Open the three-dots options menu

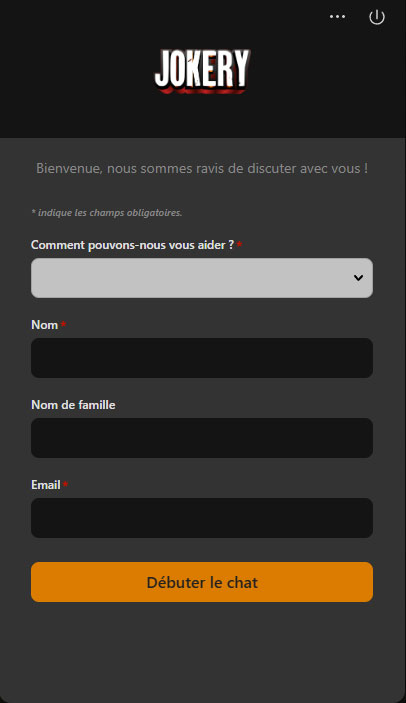(x=337, y=17)
